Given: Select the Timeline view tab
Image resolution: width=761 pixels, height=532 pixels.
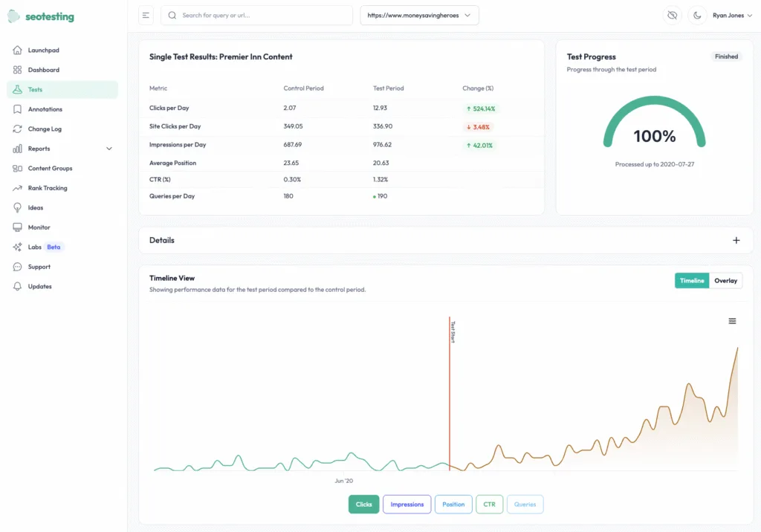Looking at the screenshot, I should click(x=692, y=280).
